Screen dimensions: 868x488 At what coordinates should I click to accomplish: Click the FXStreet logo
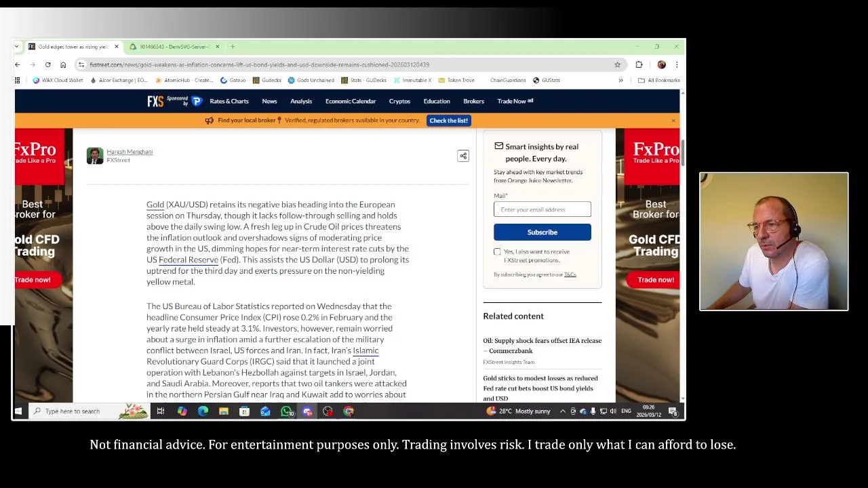click(x=155, y=101)
